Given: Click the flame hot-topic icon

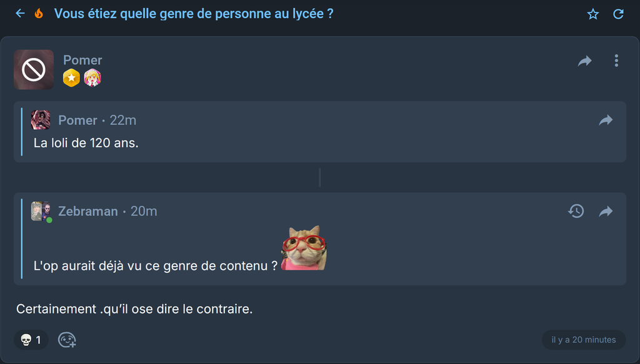Looking at the screenshot, I should click(39, 14).
